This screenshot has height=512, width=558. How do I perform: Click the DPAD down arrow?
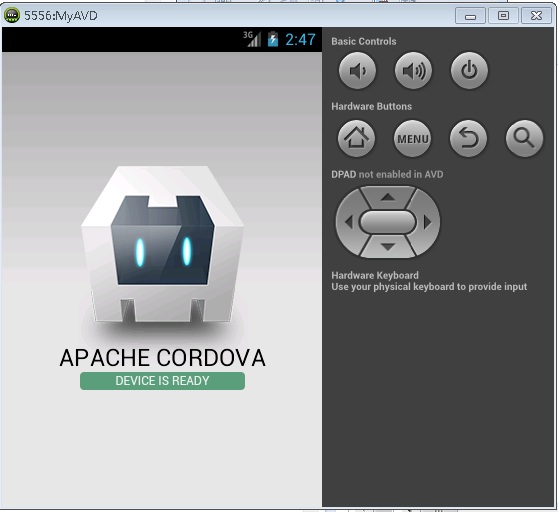388,246
